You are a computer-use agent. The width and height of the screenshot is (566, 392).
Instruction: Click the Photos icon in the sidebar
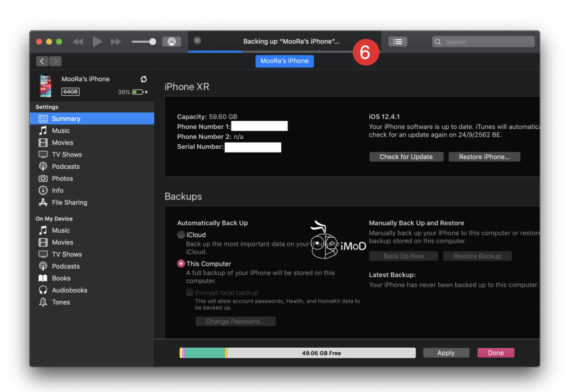(x=43, y=178)
